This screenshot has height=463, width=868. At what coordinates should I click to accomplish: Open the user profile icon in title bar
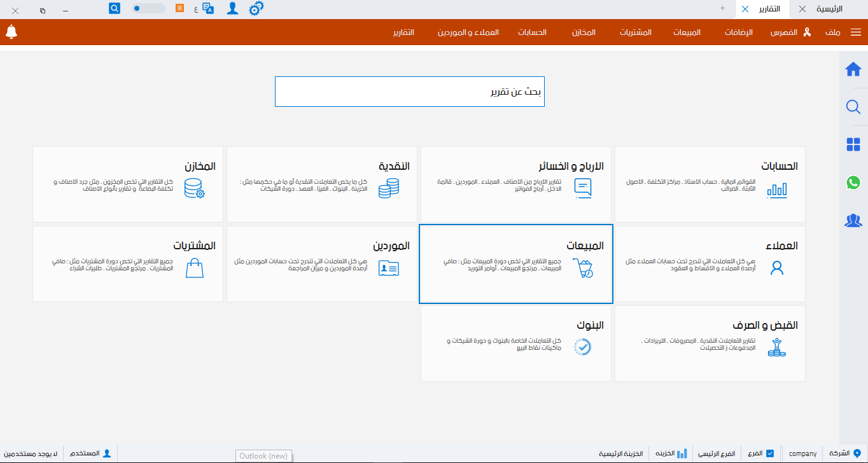(233, 8)
